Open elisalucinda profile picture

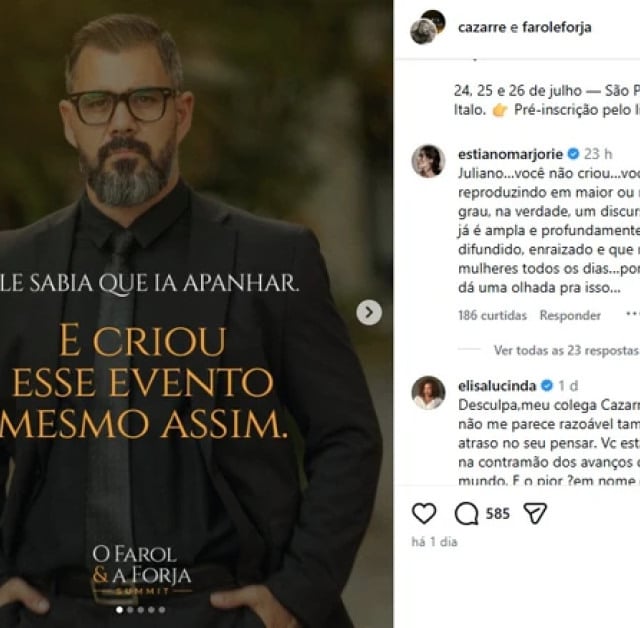(x=428, y=393)
